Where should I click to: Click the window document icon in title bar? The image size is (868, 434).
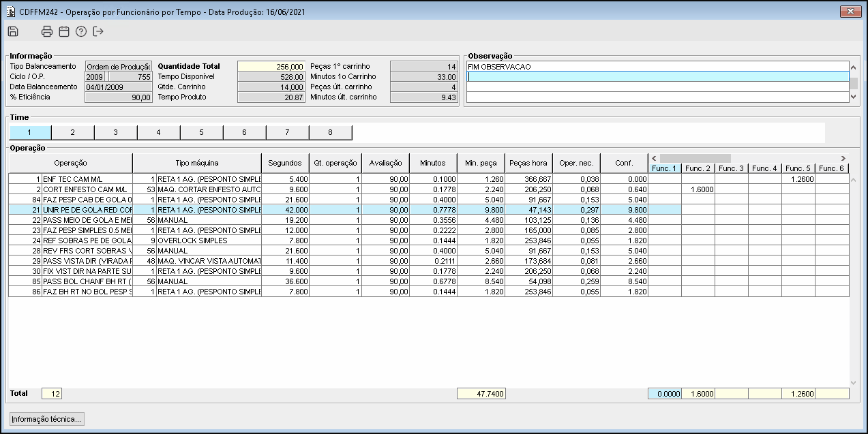click(12, 12)
